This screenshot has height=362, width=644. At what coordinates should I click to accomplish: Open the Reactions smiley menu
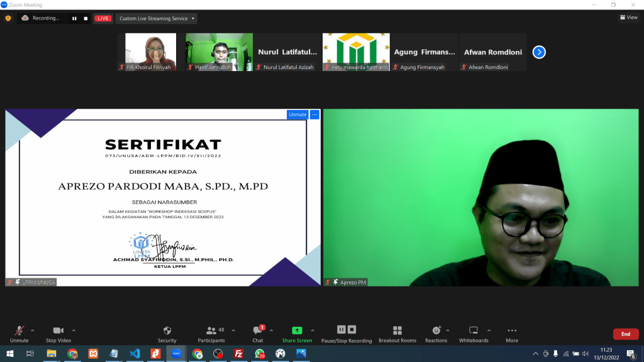436,334
